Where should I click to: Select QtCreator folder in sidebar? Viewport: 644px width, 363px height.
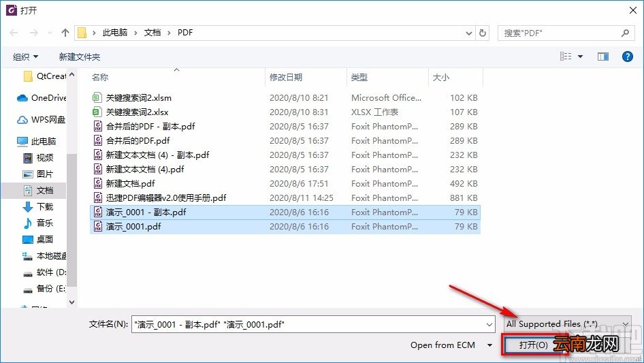[x=45, y=76]
